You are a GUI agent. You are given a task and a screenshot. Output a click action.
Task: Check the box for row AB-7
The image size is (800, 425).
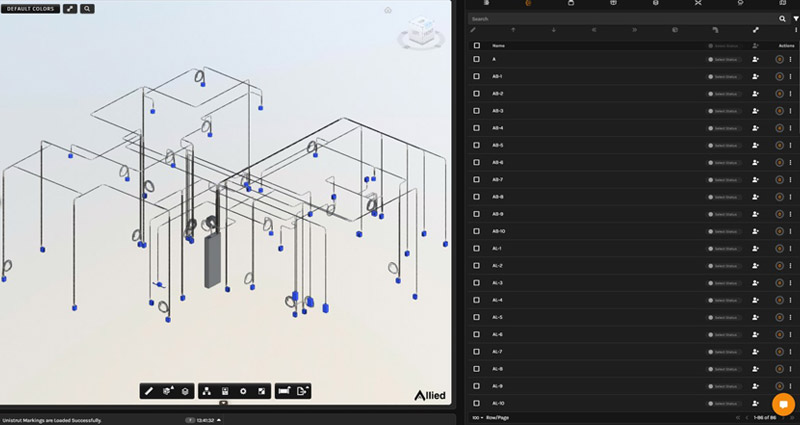click(x=477, y=180)
